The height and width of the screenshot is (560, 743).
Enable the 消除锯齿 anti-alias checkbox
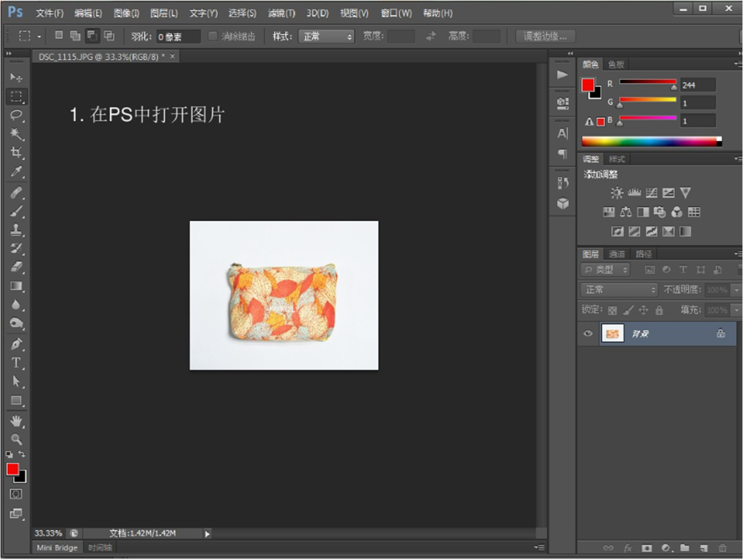(x=213, y=36)
